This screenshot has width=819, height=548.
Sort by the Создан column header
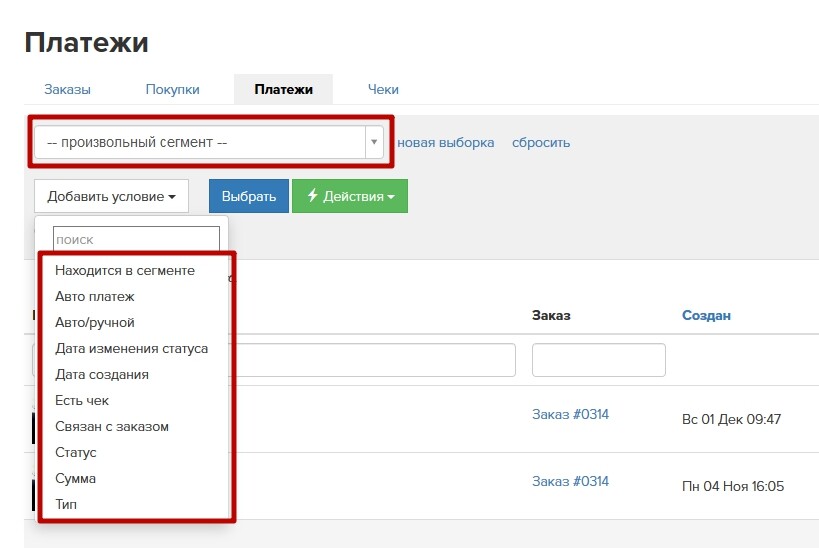pos(706,316)
